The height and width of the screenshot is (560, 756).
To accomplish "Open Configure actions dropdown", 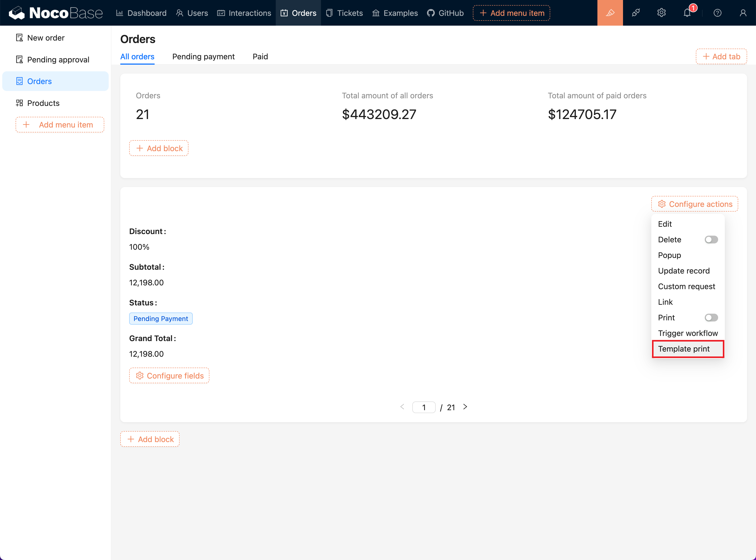I will [x=694, y=204].
